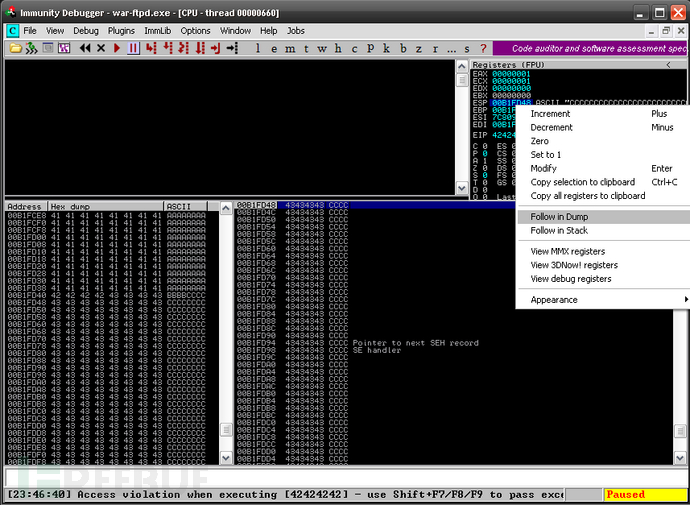Click the Restart program rewind icon
Image resolution: width=690 pixels, height=505 pixels.
(86, 48)
